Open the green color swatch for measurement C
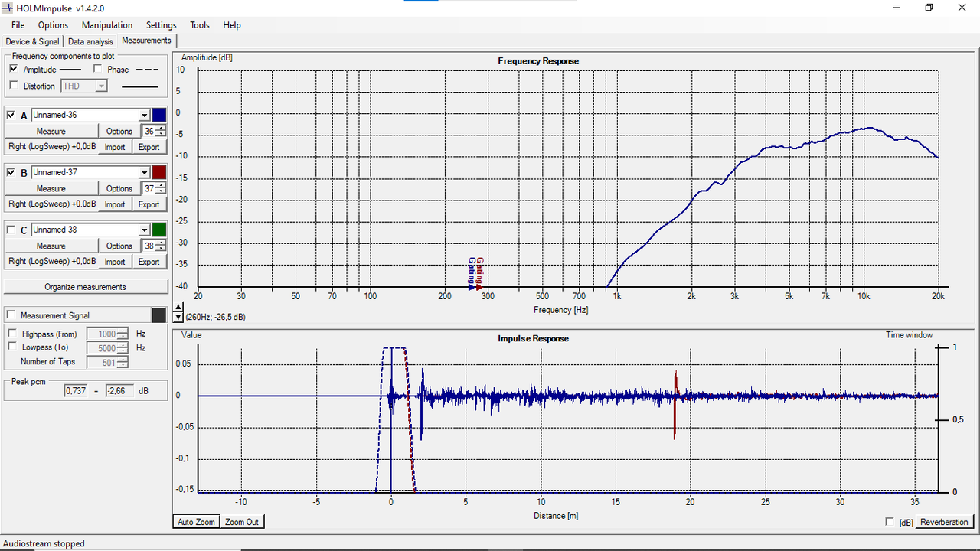The height and width of the screenshot is (551, 980). [159, 230]
